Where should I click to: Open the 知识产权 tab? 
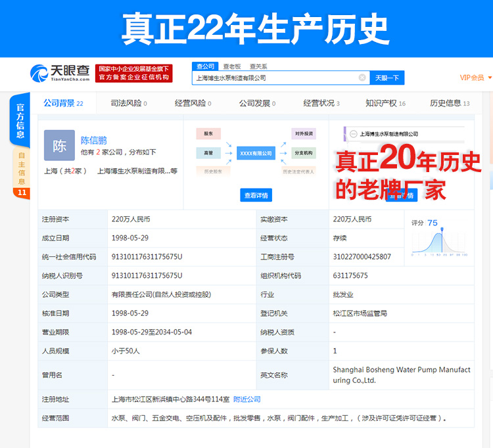click(x=385, y=103)
